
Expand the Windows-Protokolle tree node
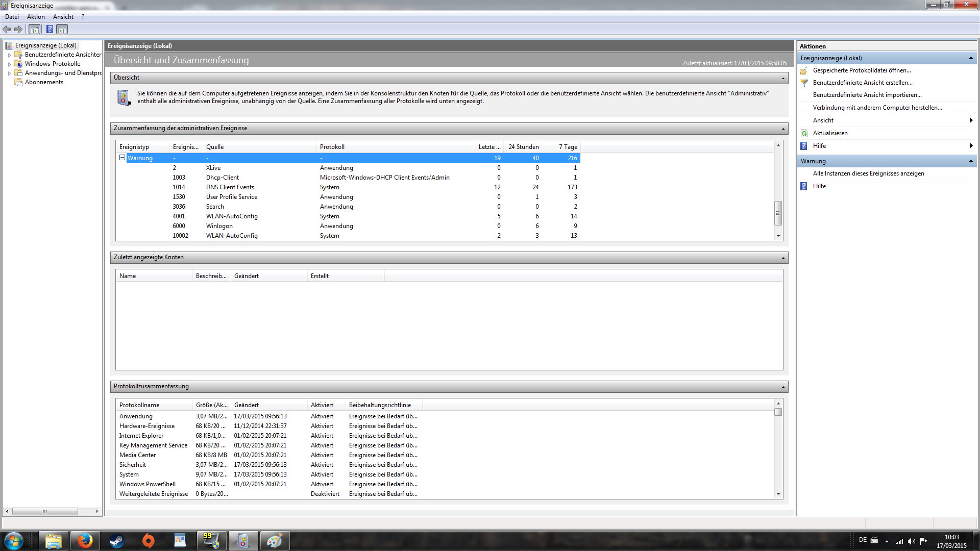(9, 64)
